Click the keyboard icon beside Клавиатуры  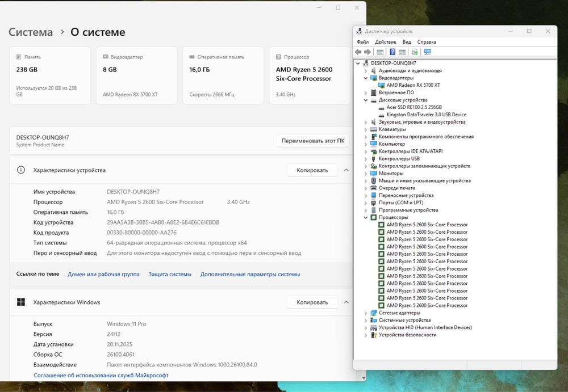click(x=374, y=129)
